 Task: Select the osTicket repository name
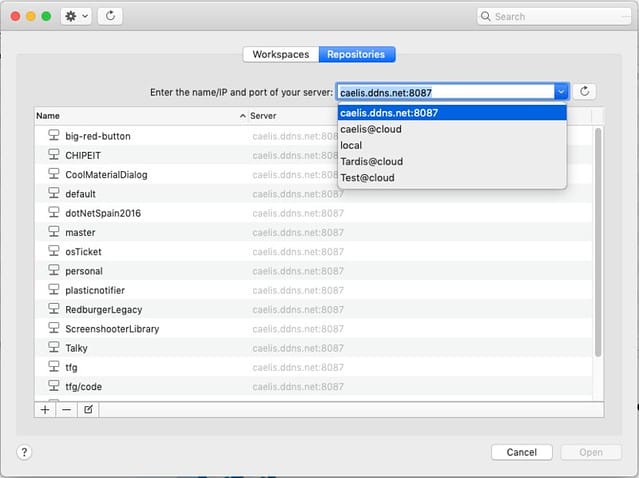[x=84, y=251]
